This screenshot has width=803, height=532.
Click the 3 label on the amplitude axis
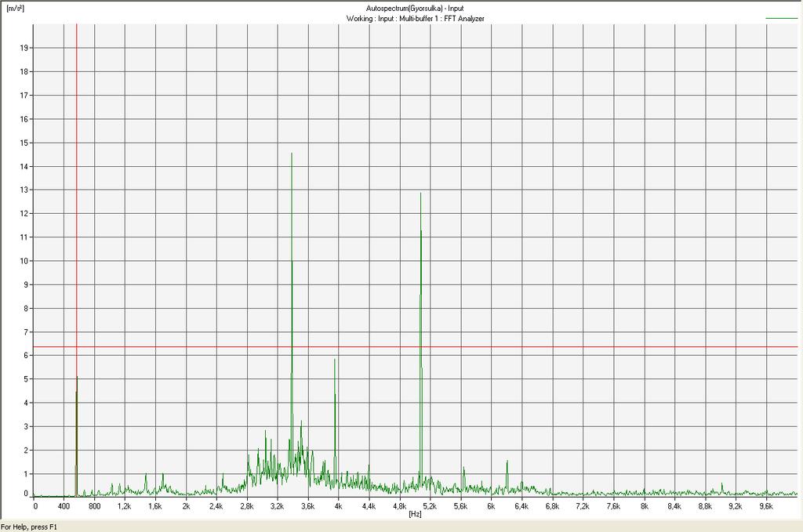(x=26, y=427)
